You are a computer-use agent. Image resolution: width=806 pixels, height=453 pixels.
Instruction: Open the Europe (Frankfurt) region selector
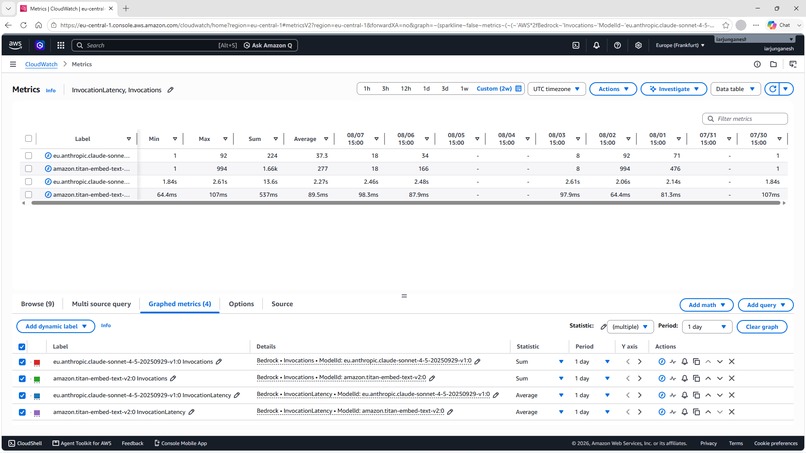[680, 45]
